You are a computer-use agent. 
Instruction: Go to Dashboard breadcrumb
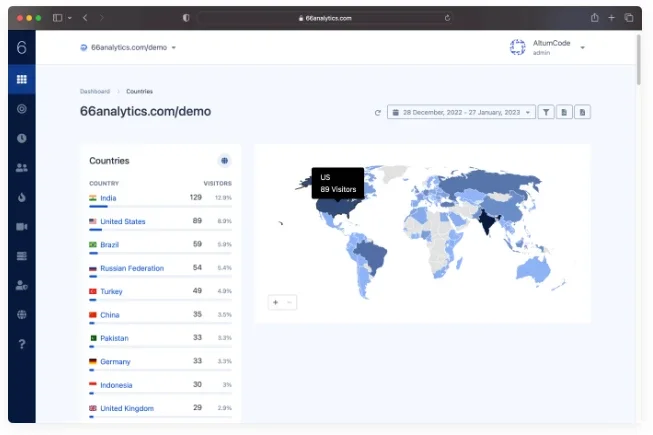pos(95,91)
